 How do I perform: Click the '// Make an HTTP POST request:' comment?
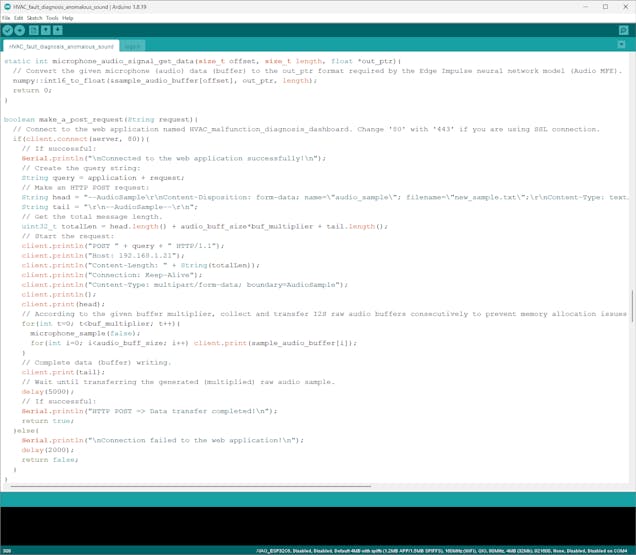tap(86, 188)
